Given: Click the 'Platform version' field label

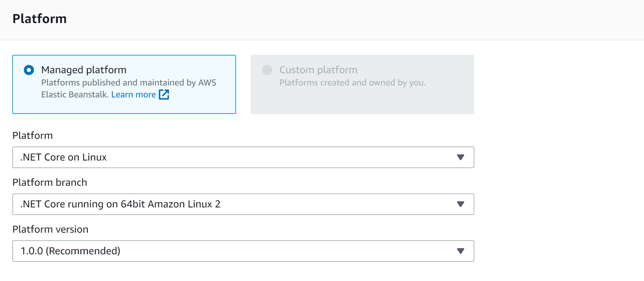Looking at the screenshot, I should pyautogui.click(x=51, y=229).
